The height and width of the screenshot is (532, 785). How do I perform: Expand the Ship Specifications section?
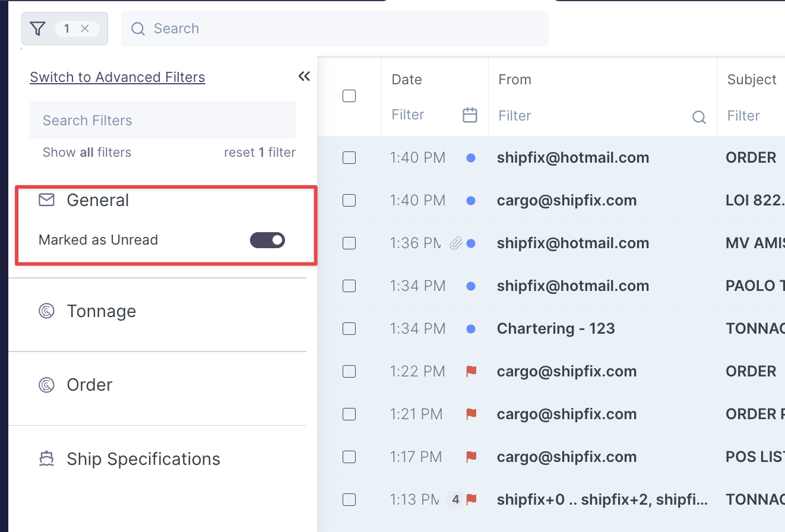[x=144, y=458]
